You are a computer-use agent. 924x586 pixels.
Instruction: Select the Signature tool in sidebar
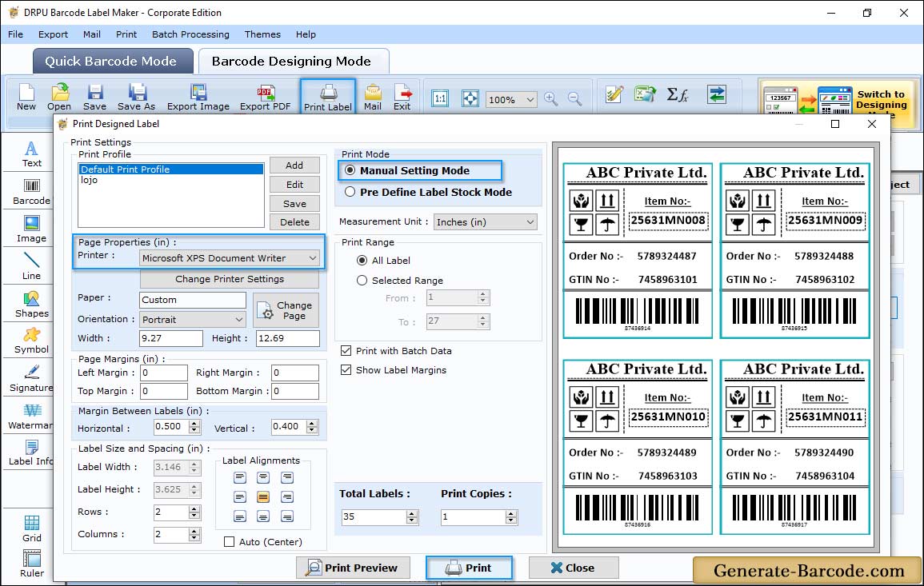click(x=32, y=379)
